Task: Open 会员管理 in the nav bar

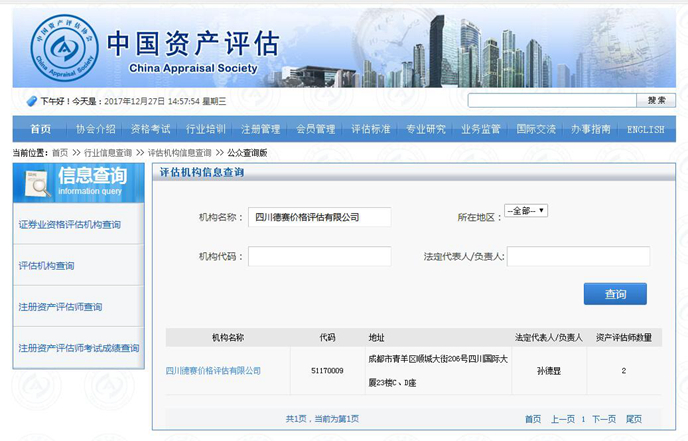Action: point(316,129)
